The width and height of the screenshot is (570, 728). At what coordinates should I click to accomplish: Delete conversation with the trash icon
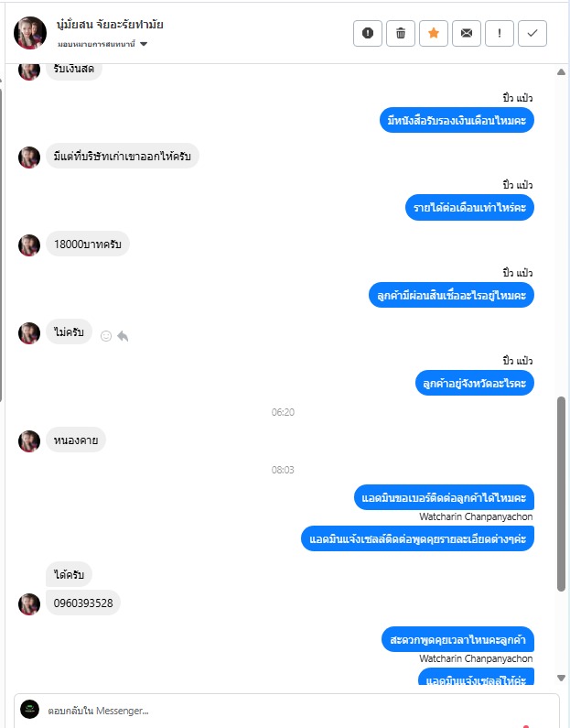point(400,34)
